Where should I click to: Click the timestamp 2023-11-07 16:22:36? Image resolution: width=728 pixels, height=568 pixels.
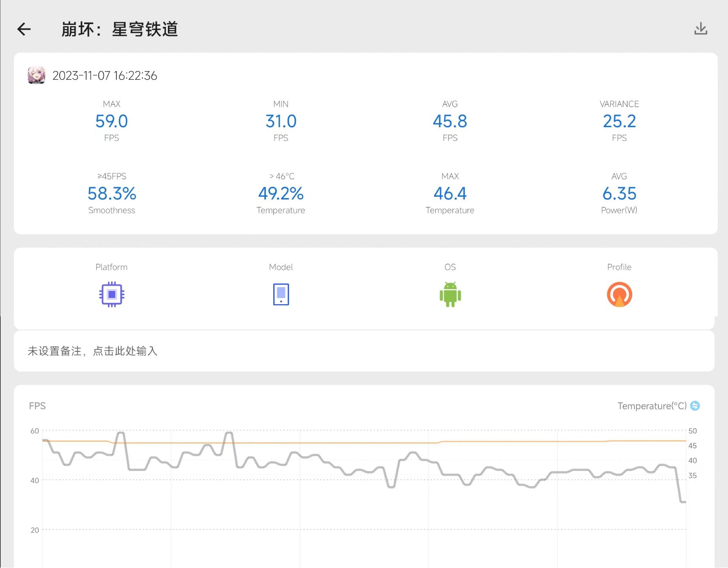tap(105, 75)
